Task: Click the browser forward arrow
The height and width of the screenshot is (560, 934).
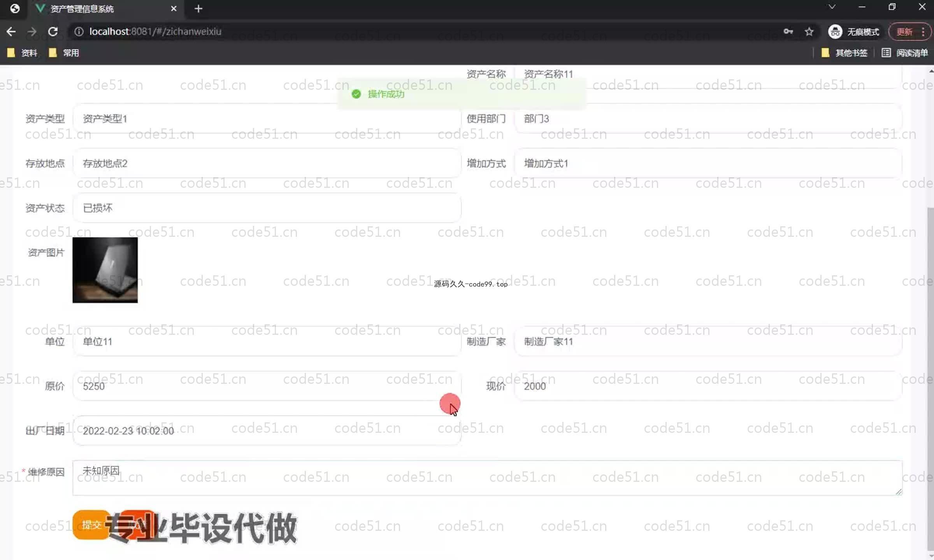Action: [32, 31]
